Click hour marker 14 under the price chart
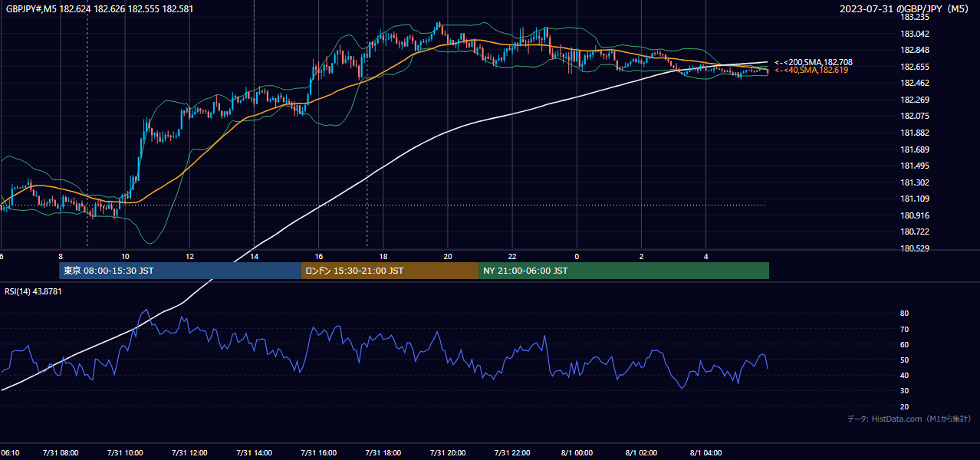 click(255, 257)
